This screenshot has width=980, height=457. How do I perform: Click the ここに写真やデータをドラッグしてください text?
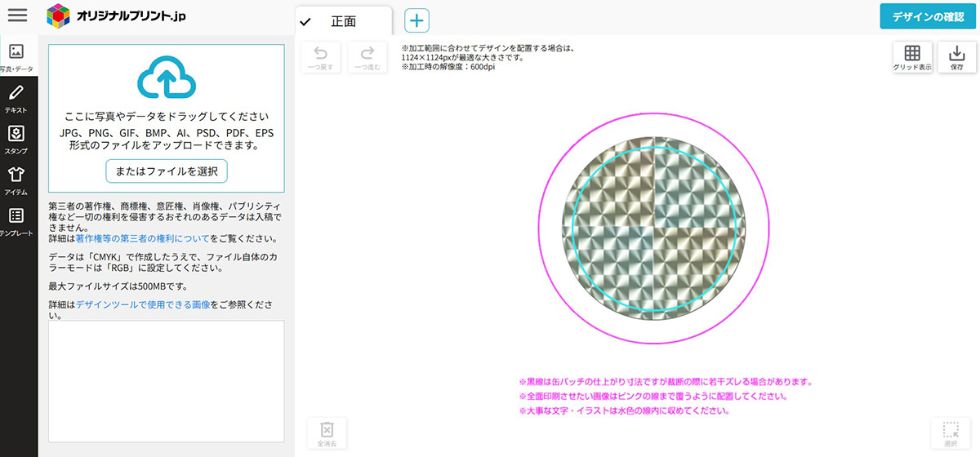click(x=167, y=117)
